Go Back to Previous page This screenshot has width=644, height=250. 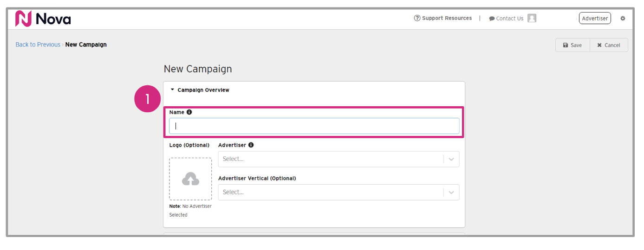click(x=38, y=45)
